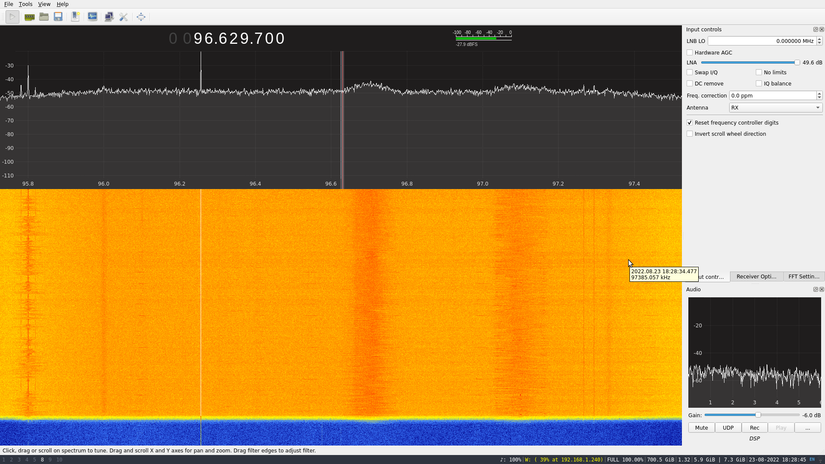Click the Mute audio button
Viewport: 825px width, 464px height.
tap(701, 428)
